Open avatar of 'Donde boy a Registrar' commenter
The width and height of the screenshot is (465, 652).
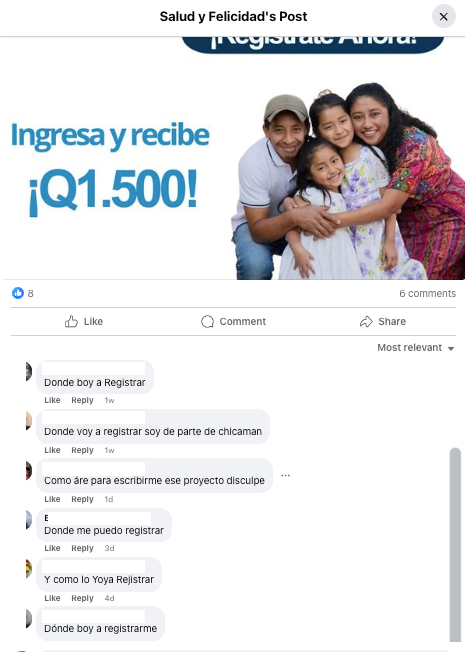(29, 371)
